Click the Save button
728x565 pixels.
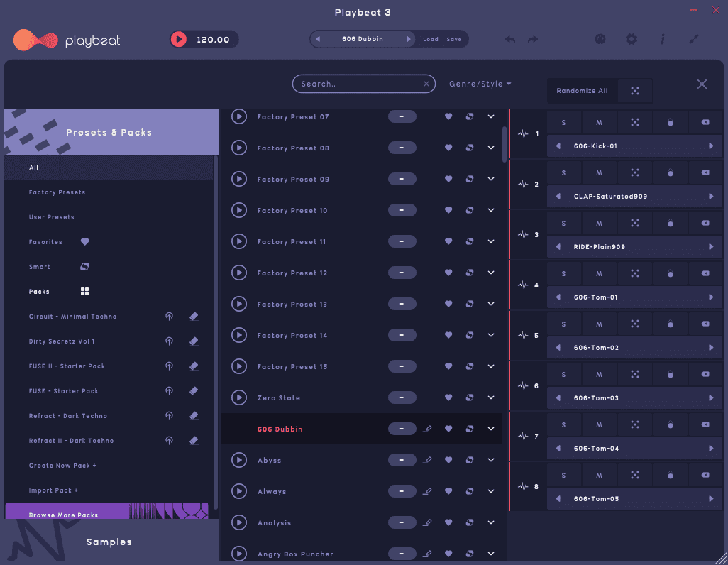pos(454,40)
